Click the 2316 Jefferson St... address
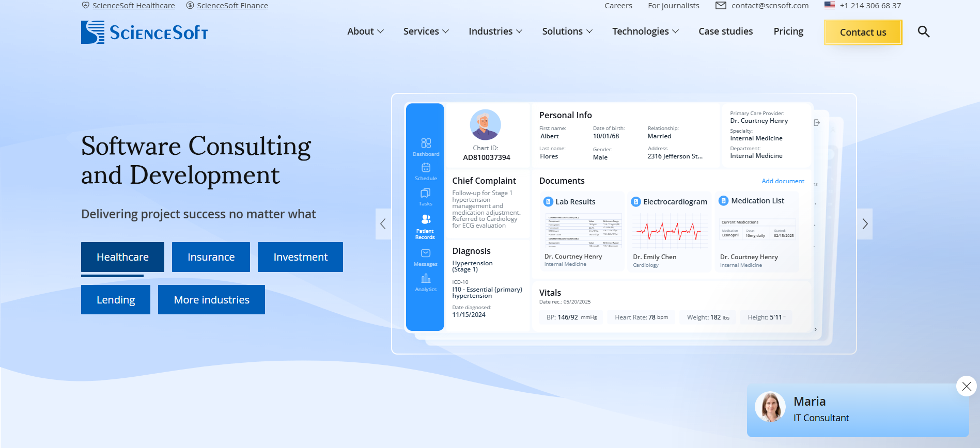Image resolution: width=980 pixels, height=448 pixels. pyautogui.click(x=675, y=156)
